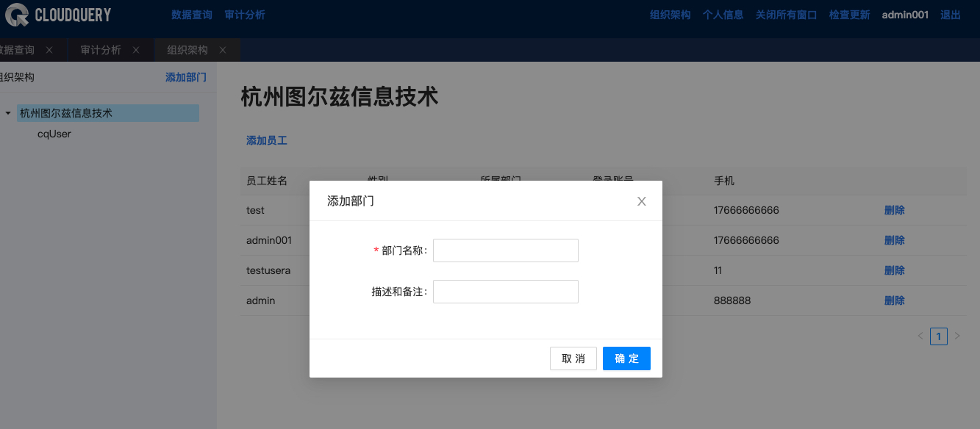Confirm the dialog with the 确定 button
Screen dimensions: 980x429
click(626, 358)
